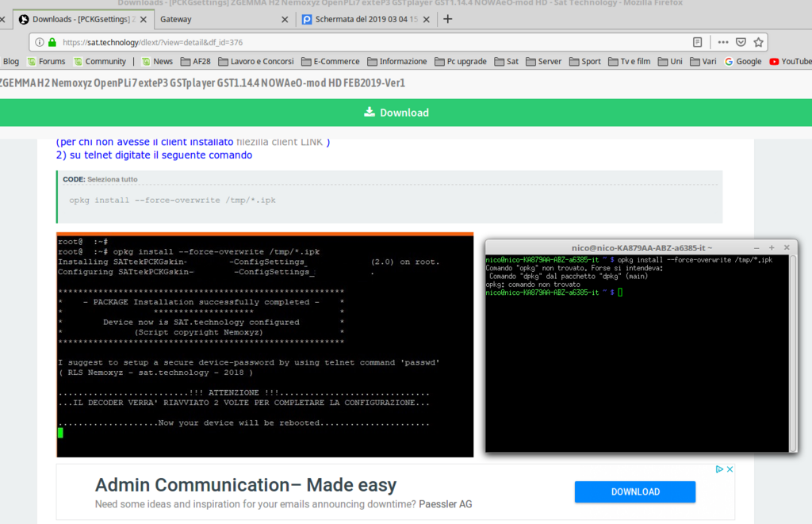Expand the Lavoro e Concorsi bookmark folder
The height and width of the screenshot is (524, 812).
click(x=256, y=62)
